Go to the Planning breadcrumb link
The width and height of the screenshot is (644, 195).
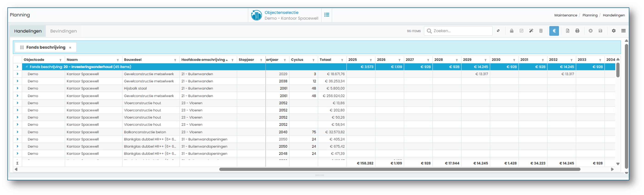tap(590, 15)
